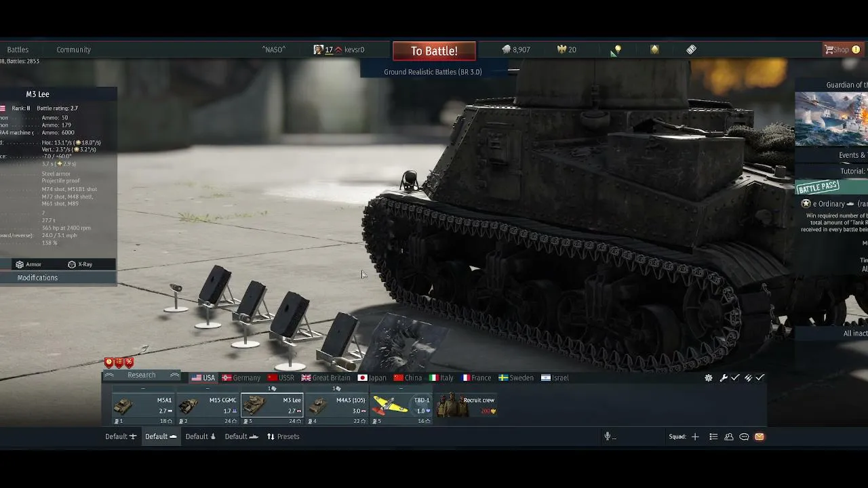868x488 pixels.
Task: Click the light bulb icon in top bar
Action: [617, 49]
